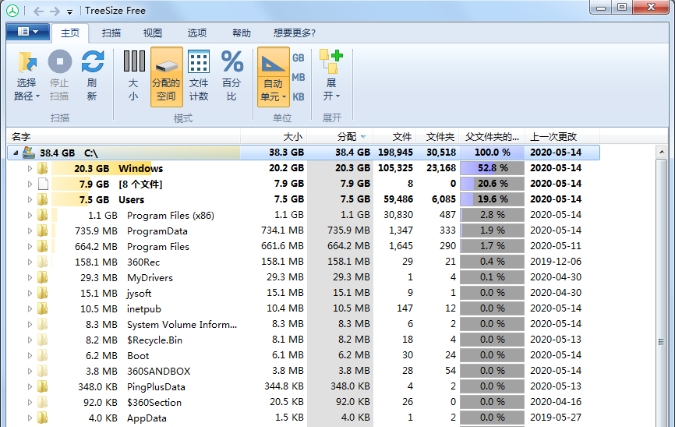This screenshot has width=676, height=427.
Task: Sort by Allocated (分配) column header
Action: (x=340, y=137)
